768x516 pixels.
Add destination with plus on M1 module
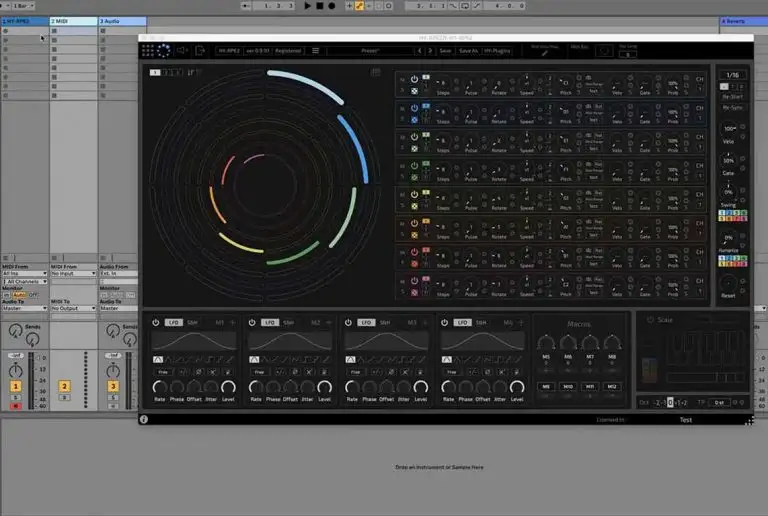click(x=232, y=323)
